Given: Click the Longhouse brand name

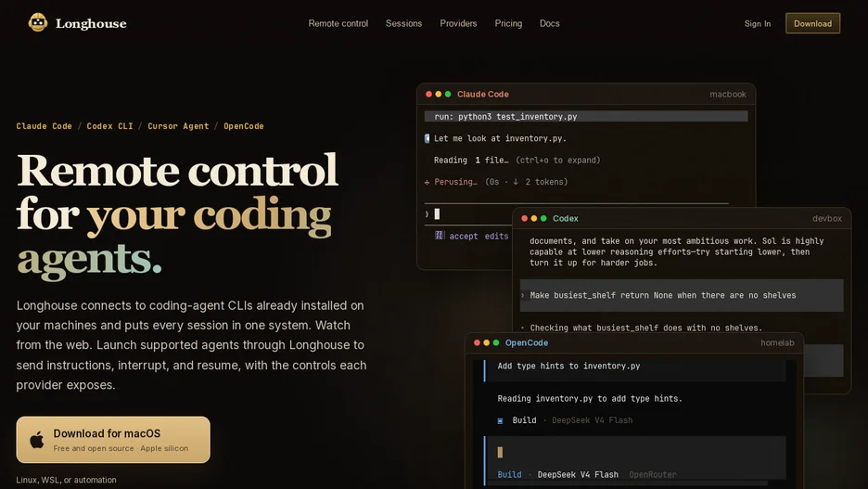Looking at the screenshot, I should coord(91,23).
